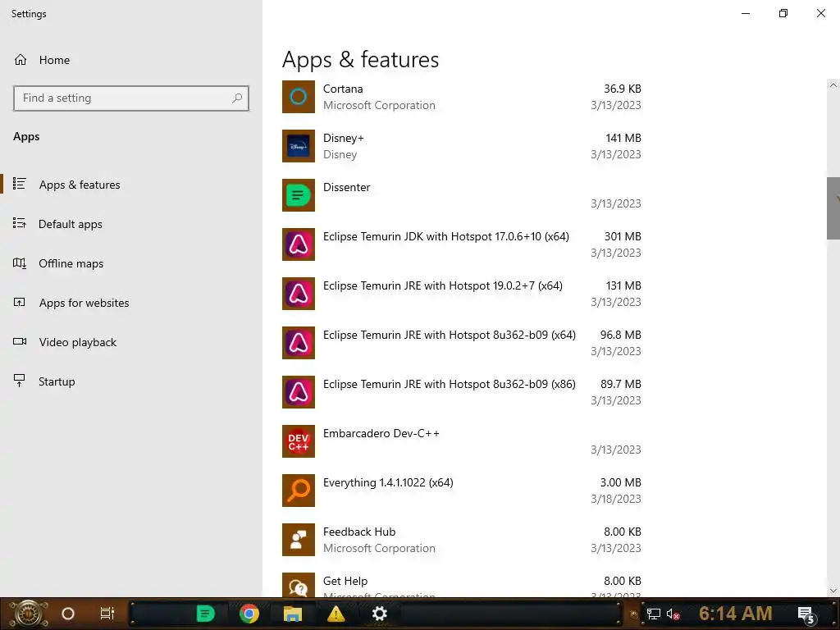The height and width of the screenshot is (630, 840).
Task: Click the Cortana circle on taskbar
Action: pyautogui.click(x=68, y=614)
